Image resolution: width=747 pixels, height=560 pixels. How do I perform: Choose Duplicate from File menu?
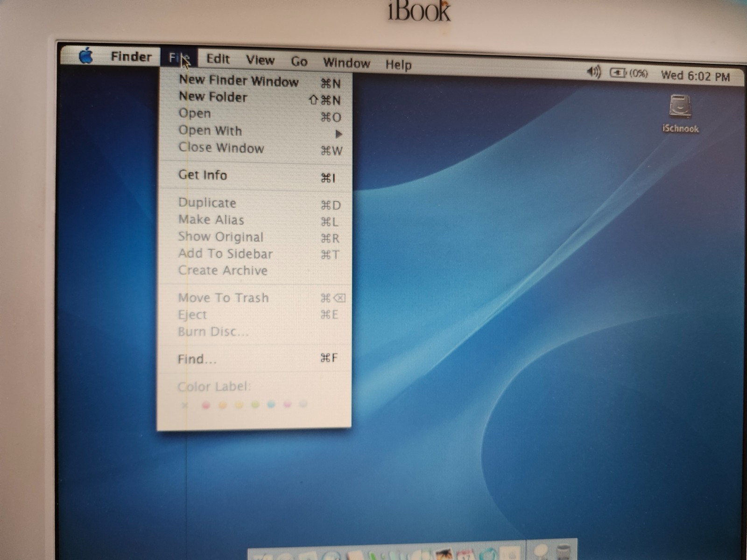click(255, 203)
